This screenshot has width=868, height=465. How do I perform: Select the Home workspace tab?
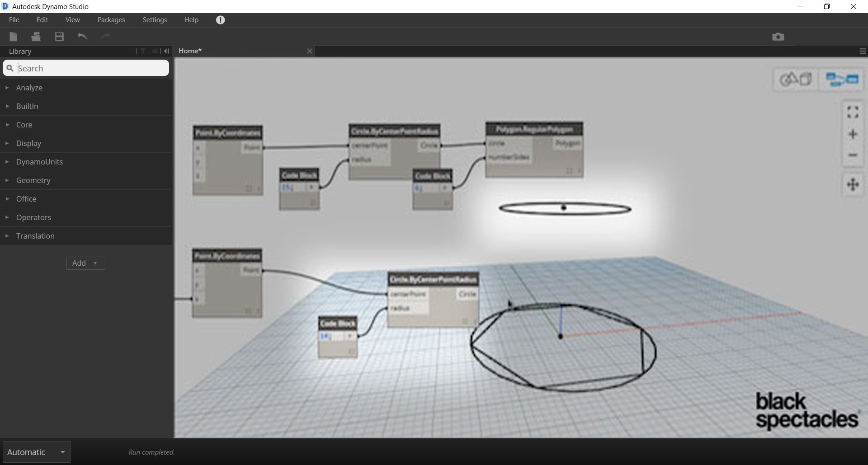pyautogui.click(x=190, y=51)
